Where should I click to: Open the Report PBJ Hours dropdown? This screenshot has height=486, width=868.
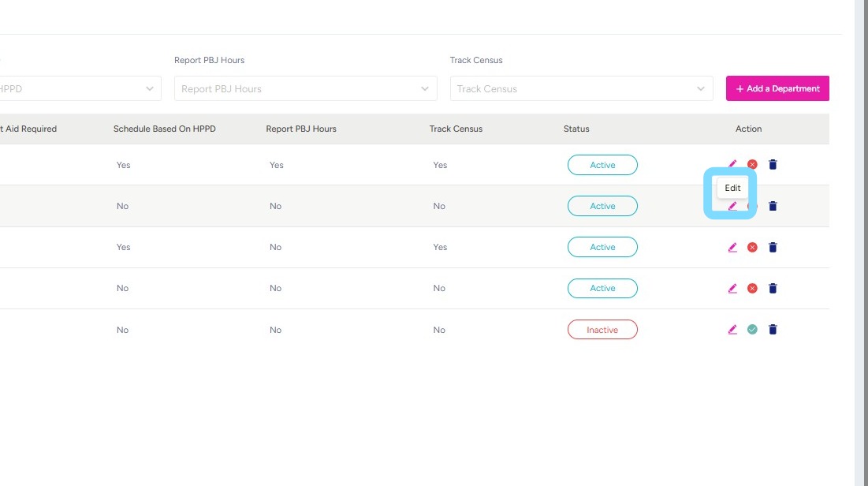pos(305,89)
